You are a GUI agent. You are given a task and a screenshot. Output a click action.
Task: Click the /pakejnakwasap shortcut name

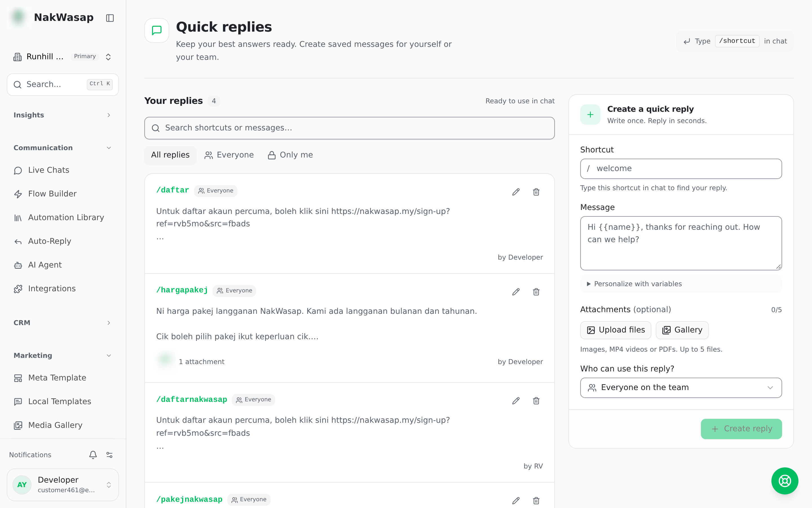(189, 499)
